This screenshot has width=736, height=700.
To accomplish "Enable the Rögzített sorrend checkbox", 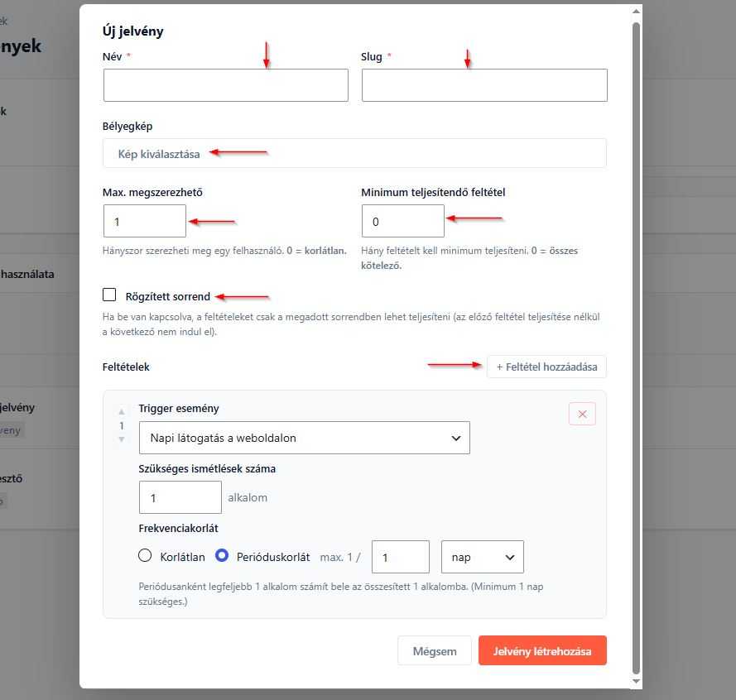I will pyautogui.click(x=109, y=295).
